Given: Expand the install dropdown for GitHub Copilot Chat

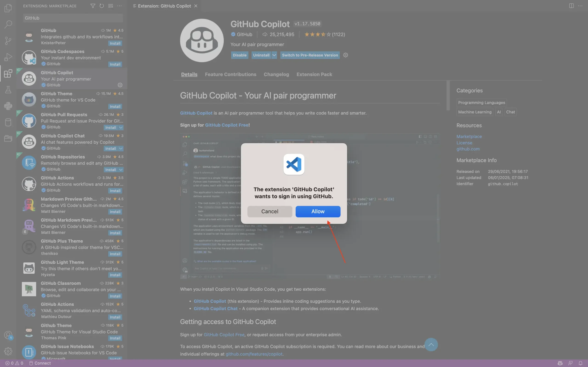Looking at the screenshot, I should coord(121,149).
